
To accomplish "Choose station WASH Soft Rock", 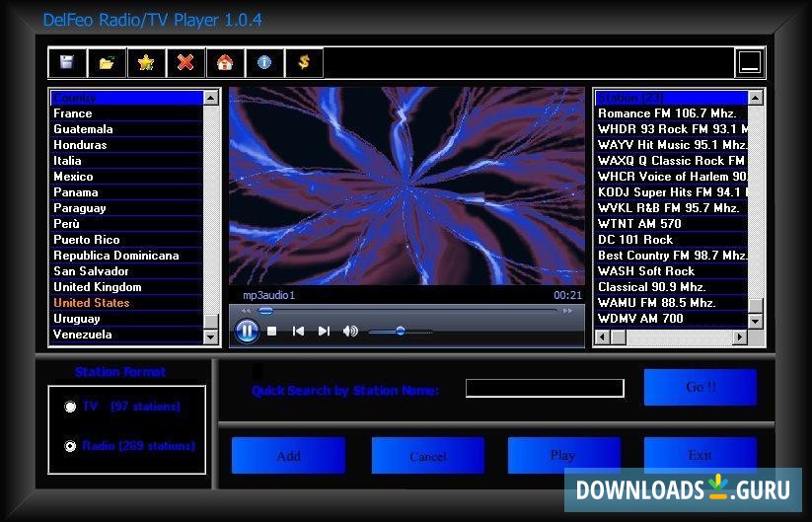I will click(x=671, y=271).
